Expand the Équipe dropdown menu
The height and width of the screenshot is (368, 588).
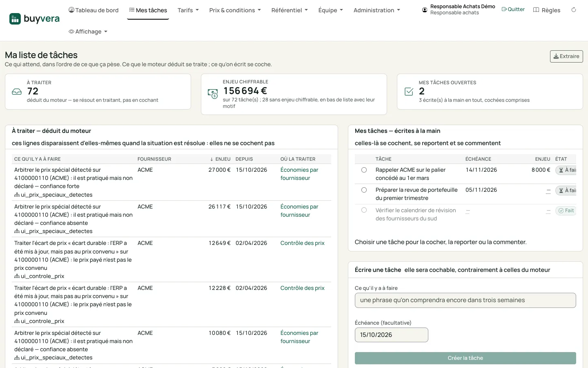331,10
